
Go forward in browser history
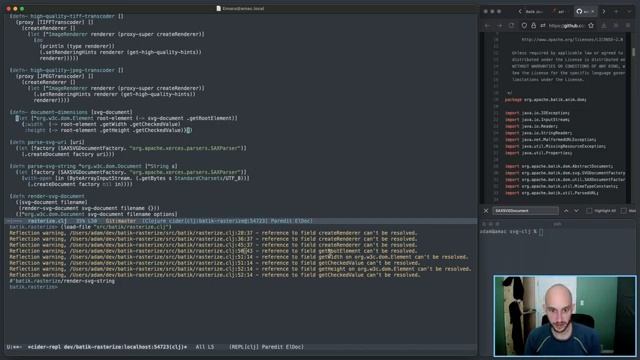500,25
